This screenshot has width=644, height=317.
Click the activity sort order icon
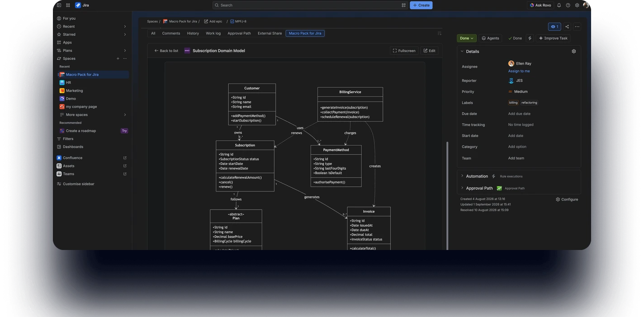pyautogui.click(x=439, y=33)
